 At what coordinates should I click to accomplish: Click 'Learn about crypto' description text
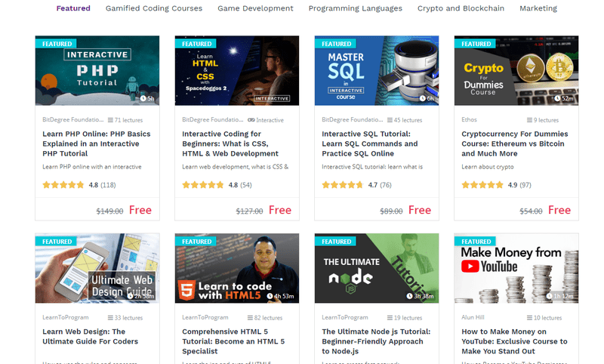[487, 167]
